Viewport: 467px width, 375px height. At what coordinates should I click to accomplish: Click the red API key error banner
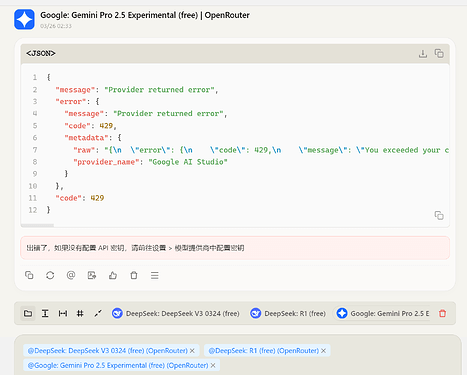235,248
